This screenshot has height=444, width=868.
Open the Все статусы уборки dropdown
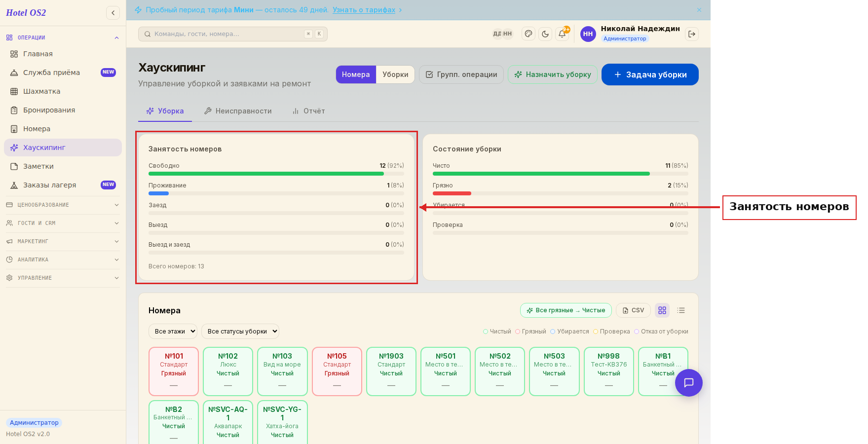click(x=240, y=332)
